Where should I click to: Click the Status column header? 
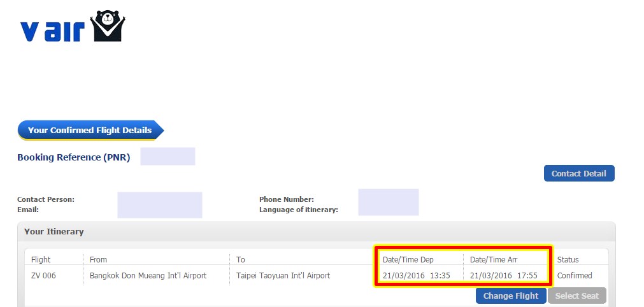coord(568,259)
